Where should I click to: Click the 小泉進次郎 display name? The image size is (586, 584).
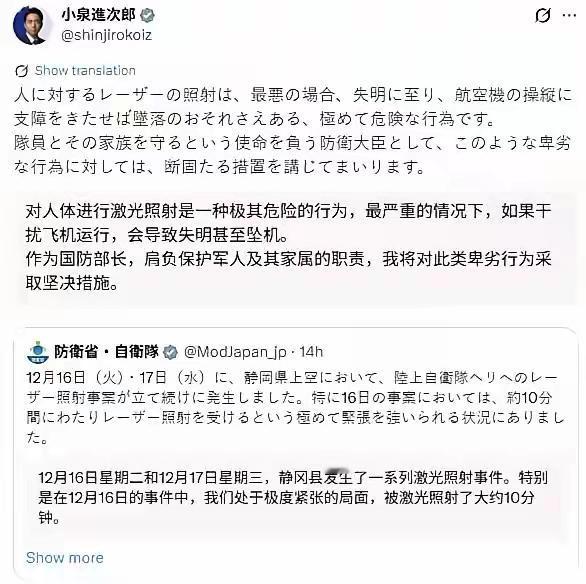99,15
